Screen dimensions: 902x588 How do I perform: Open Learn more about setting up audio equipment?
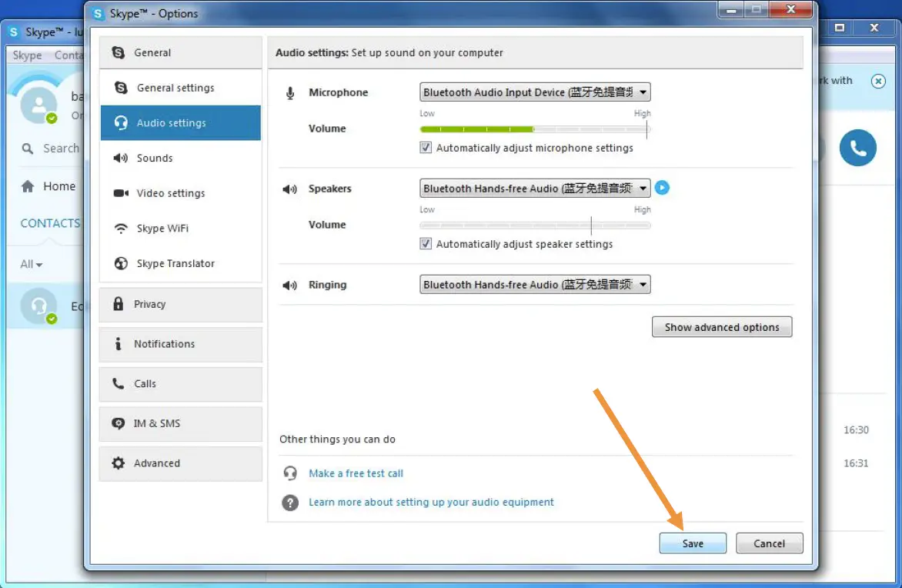click(431, 502)
